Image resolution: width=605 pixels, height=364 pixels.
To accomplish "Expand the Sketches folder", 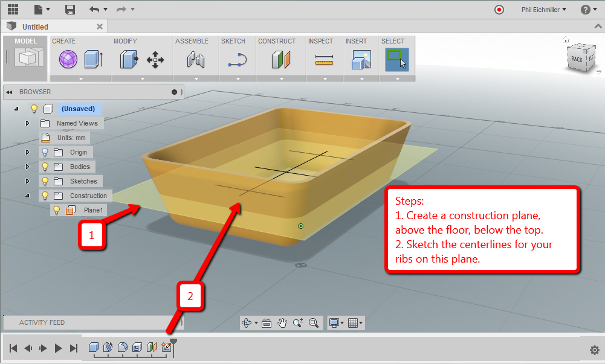I will (x=27, y=181).
